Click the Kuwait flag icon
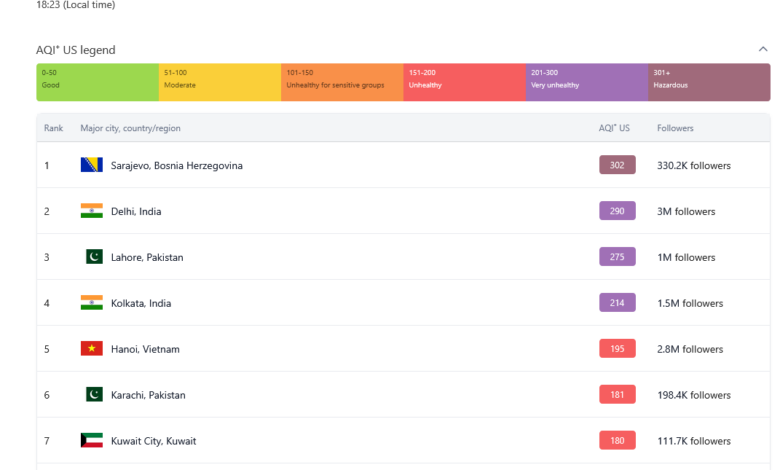Image resolution: width=780 pixels, height=470 pixels. click(x=92, y=441)
